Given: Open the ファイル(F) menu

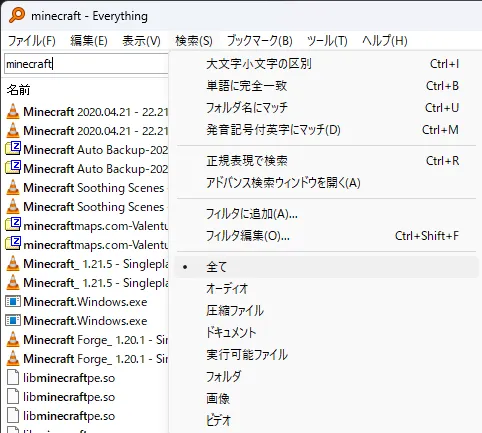Looking at the screenshot, I should pos(32,41).
